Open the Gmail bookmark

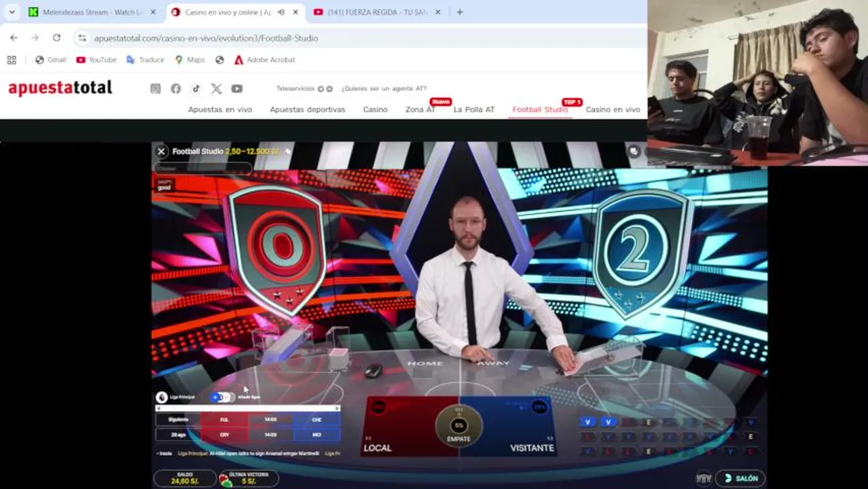(x=51, y=60)
